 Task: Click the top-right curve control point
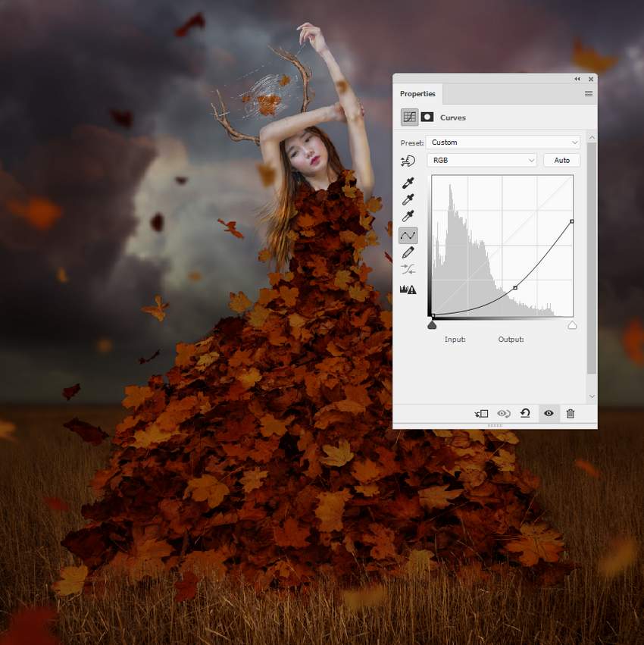tap(572, 221)
